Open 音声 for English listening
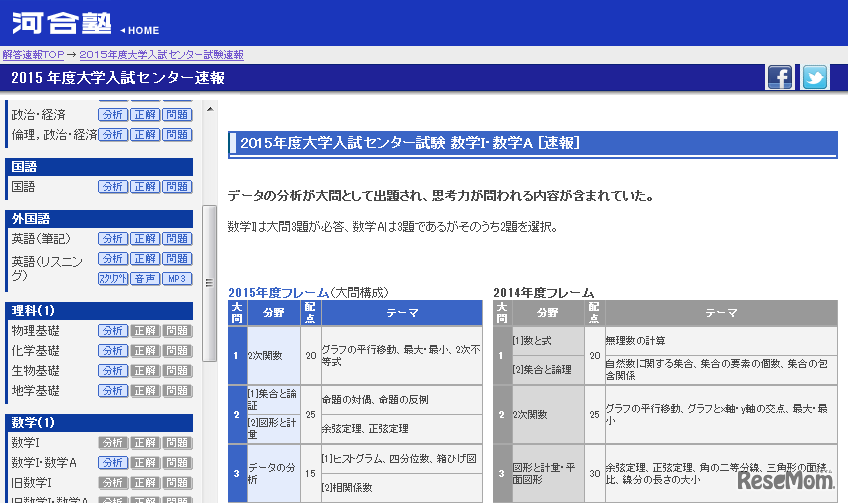 (145, 279)
